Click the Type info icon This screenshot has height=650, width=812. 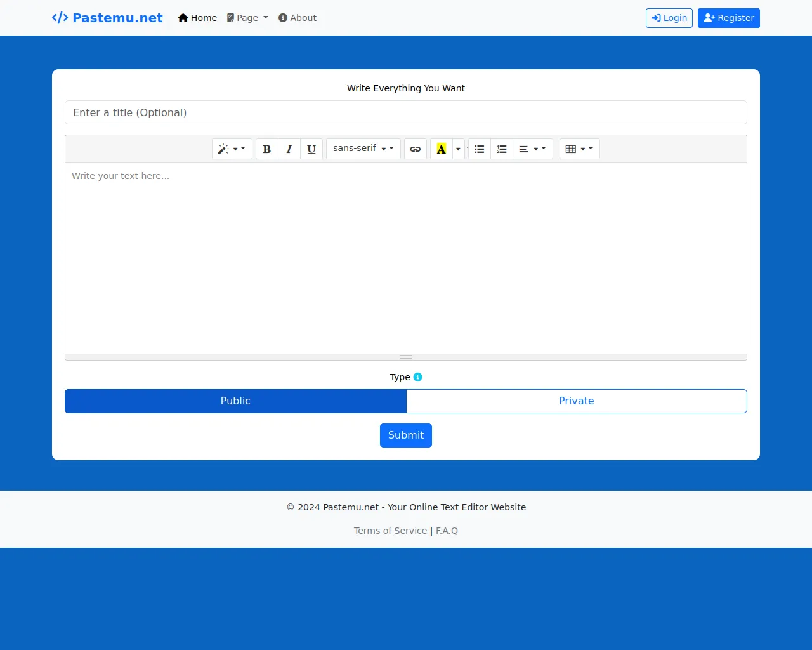pyautogui.click(x=417, y=377)
